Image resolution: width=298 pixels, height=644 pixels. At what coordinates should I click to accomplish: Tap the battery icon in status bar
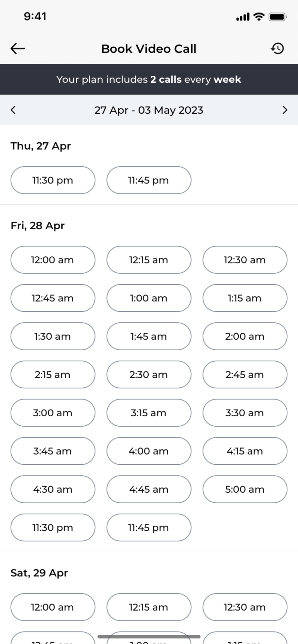(x=277, y=17)
